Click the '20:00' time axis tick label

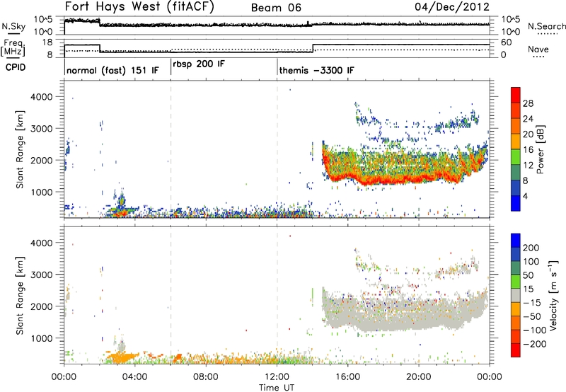click(x=419, y=377)
